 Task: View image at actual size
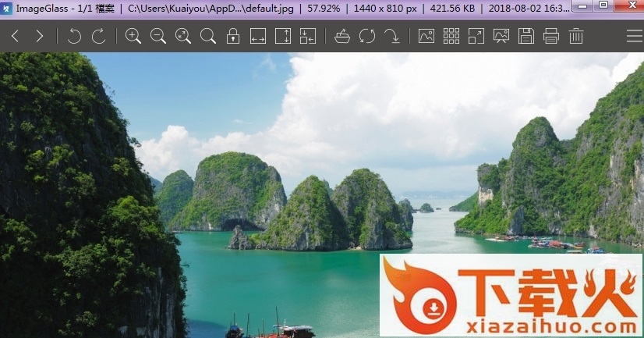[x=208, y=36]
